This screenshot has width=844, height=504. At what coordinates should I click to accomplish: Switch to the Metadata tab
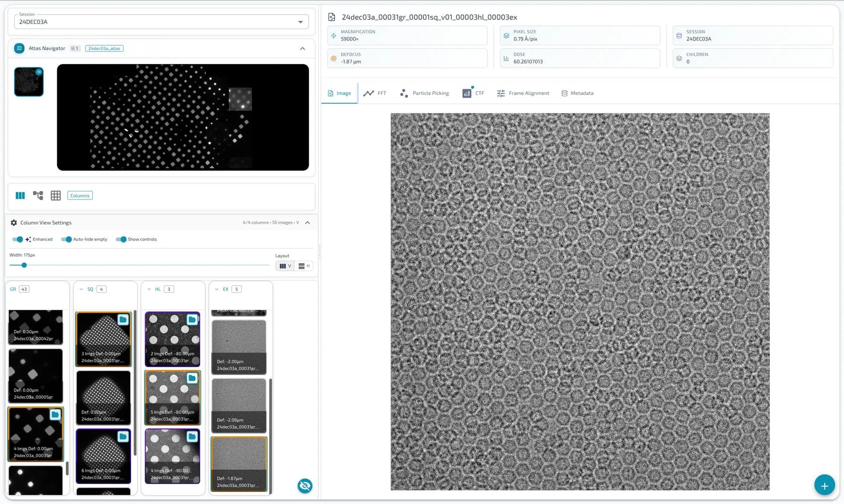click(578, 93)
